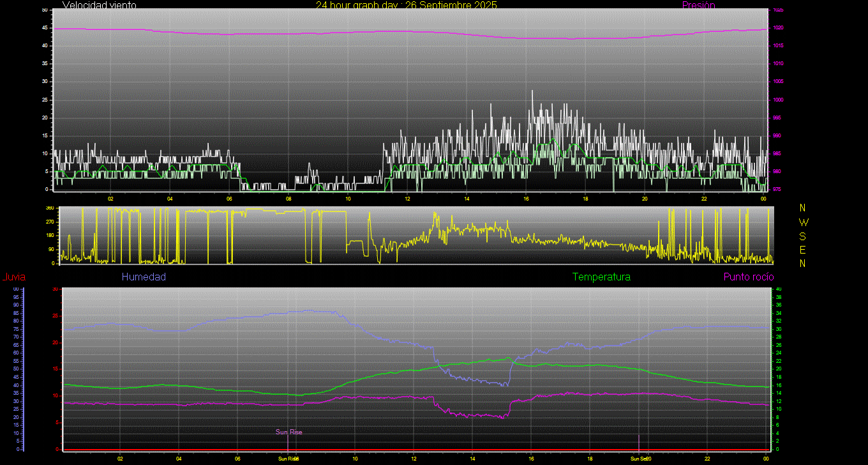Click the 'E' compass direction letter
Screen dimensions: 868x465
(803, 250)
